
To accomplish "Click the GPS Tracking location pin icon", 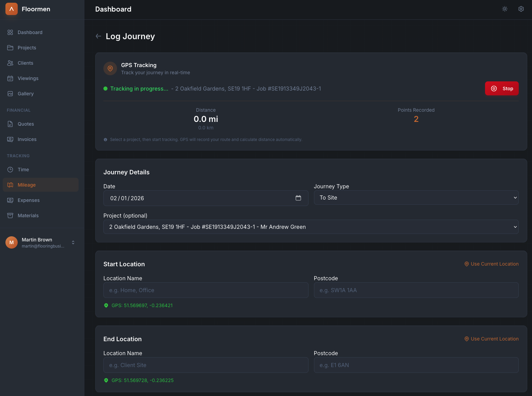I will [110, 68].
